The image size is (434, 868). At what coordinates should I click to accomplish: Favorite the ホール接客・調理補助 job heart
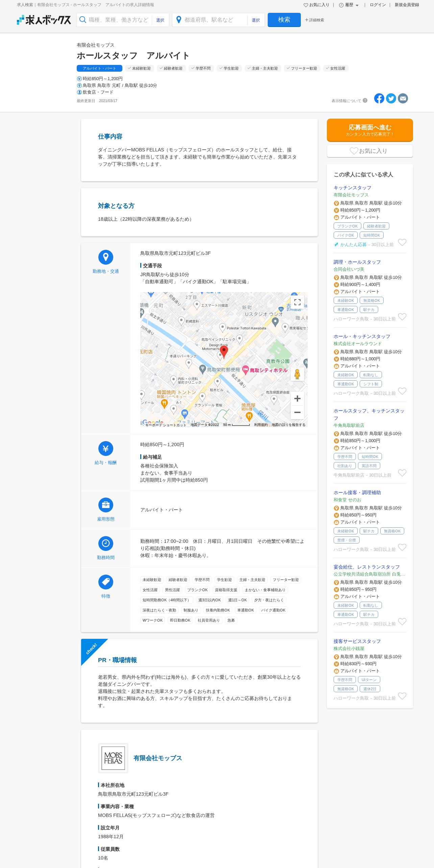click(402, 547)
